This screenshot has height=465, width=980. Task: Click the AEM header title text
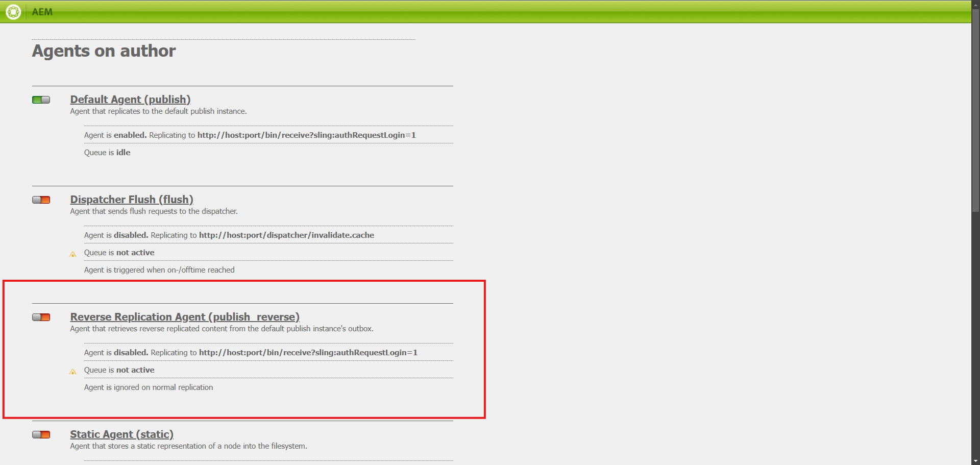[42, 12]
